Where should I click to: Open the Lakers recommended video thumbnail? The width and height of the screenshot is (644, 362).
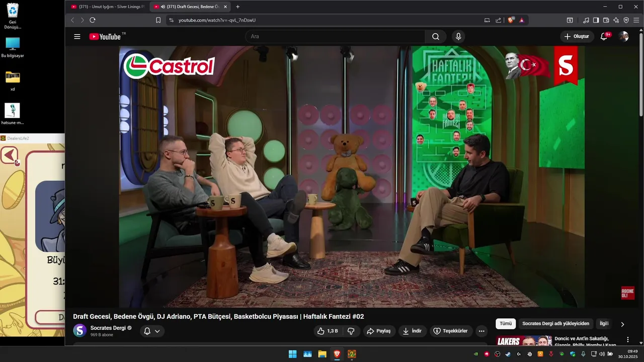523,341
